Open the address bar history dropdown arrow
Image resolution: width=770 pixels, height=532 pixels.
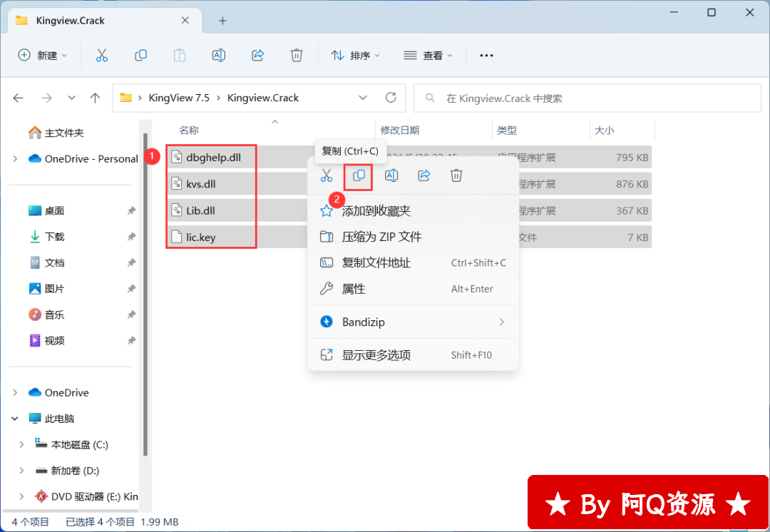(363, 98)
